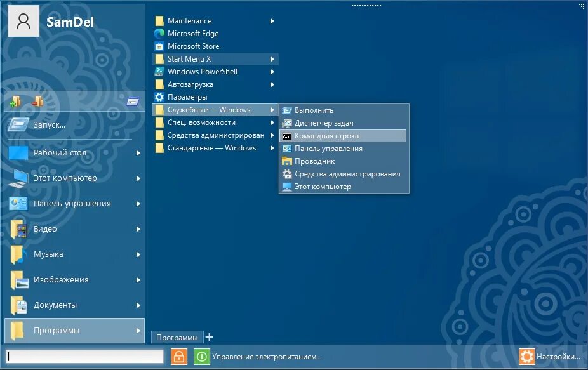Expand the Документы arrow in left panel

[138, 305]
